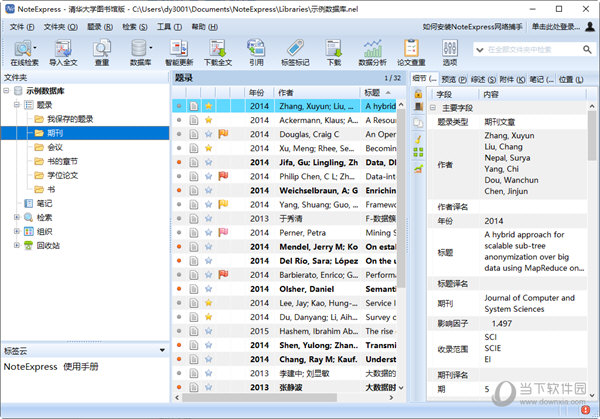Open the 帮助 (H) menu
Viewport: 600px width, 419px height.
tap(204, 27)
